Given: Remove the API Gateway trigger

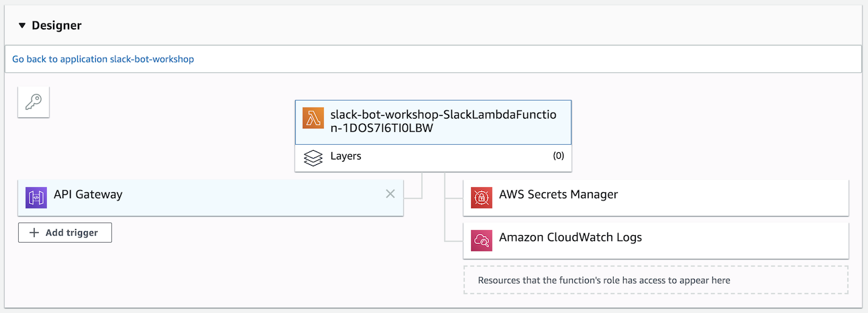Looking at the screenshot, I should (x=390, y=194).
